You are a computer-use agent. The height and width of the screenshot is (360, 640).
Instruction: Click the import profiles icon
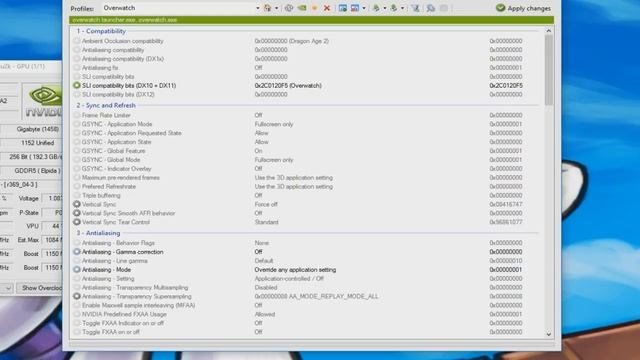[x=394, y=8]
